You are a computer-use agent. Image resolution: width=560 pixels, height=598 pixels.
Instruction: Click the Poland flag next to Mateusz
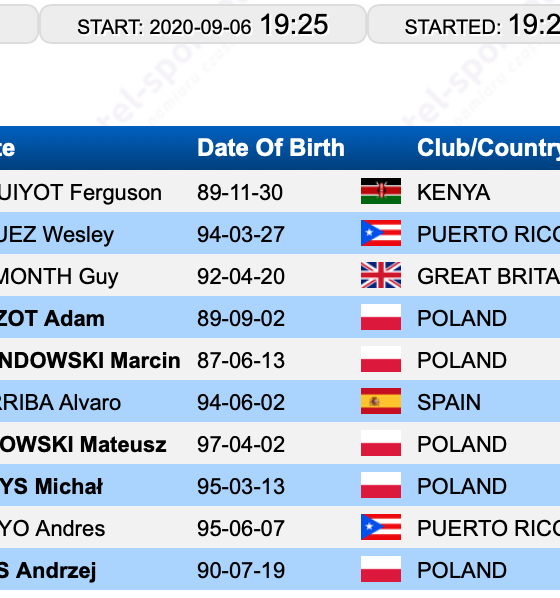click(x=381, y=443)
